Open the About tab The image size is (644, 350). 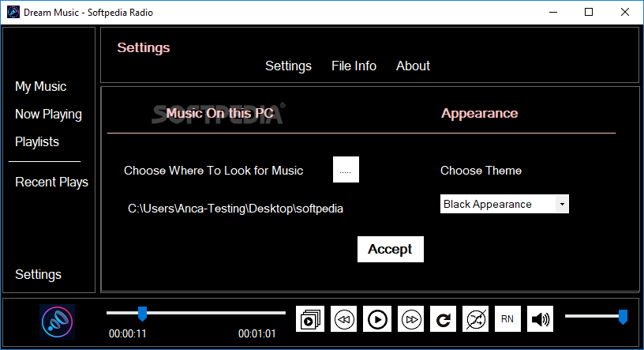tap(413, 66)
